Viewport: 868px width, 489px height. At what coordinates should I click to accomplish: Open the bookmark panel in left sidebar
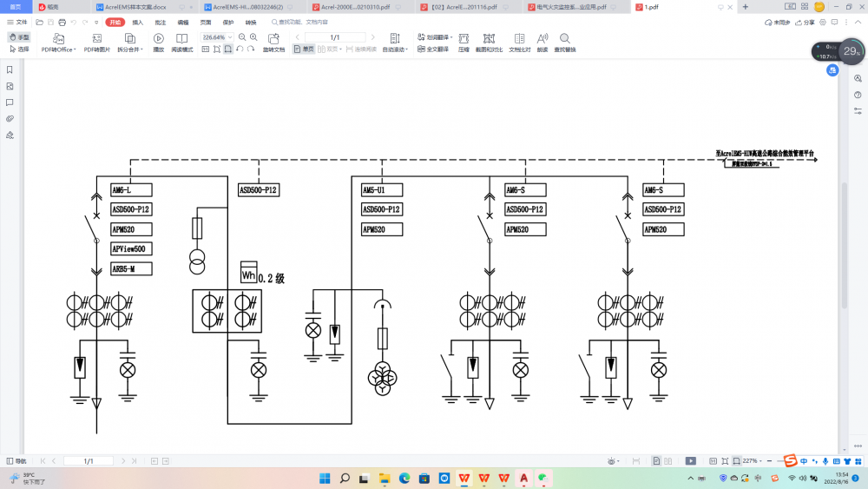click(10, 69)
